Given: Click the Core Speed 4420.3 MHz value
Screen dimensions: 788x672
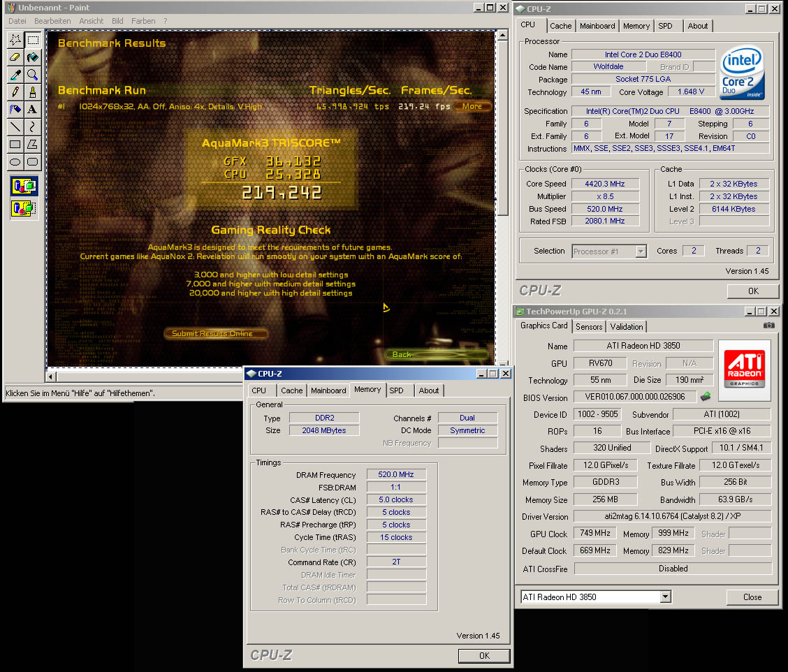Looking at the screenshot, I should (x=605, y=184).
